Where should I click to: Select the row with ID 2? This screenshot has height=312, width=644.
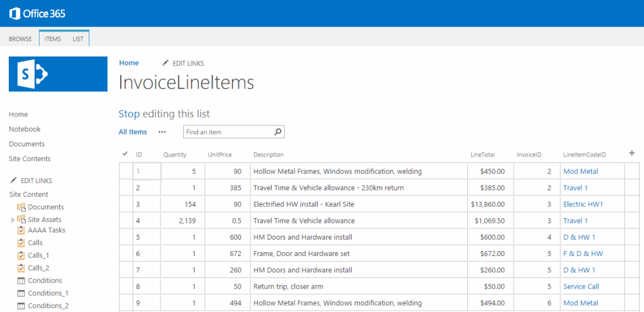point(126,187)
